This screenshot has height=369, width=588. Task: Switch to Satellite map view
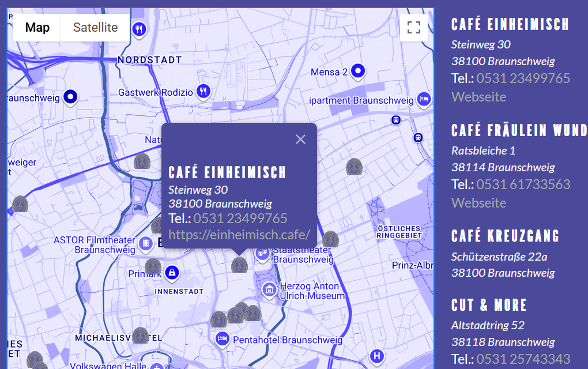(95, 27)
